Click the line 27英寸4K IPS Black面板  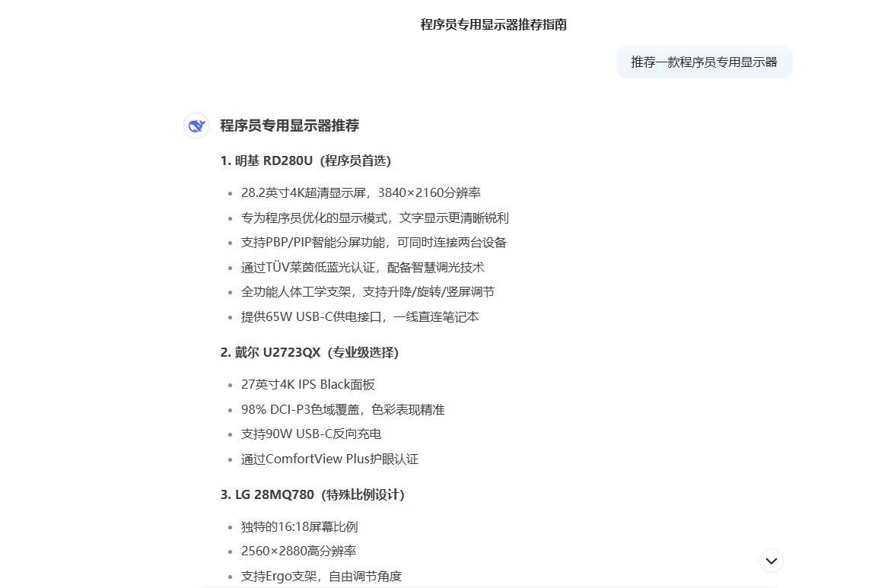click(x=308, y=385)
